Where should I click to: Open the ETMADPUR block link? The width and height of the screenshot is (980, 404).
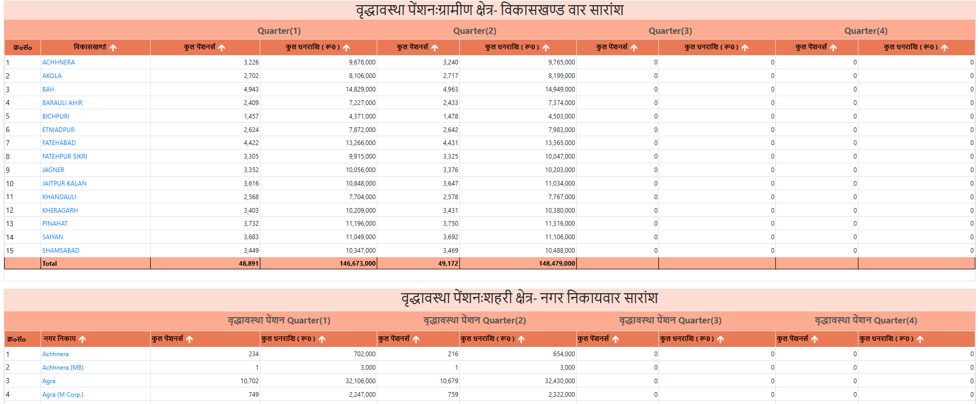click(x=59, y=130)
